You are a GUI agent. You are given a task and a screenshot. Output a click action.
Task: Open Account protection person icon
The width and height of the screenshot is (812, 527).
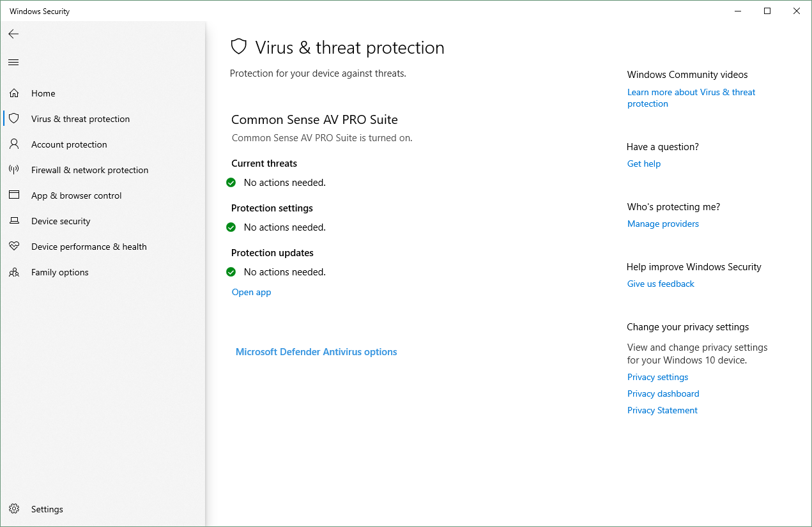14,144
